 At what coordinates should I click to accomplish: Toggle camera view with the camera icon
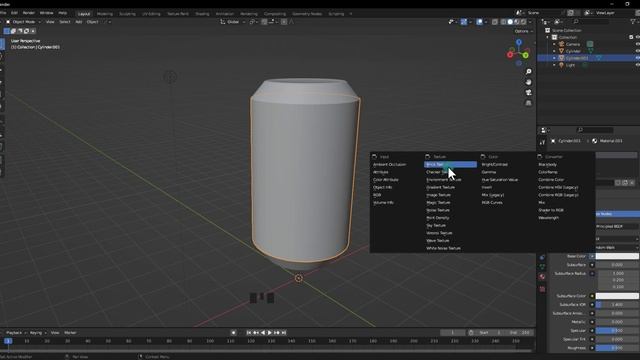coord(529,93)
